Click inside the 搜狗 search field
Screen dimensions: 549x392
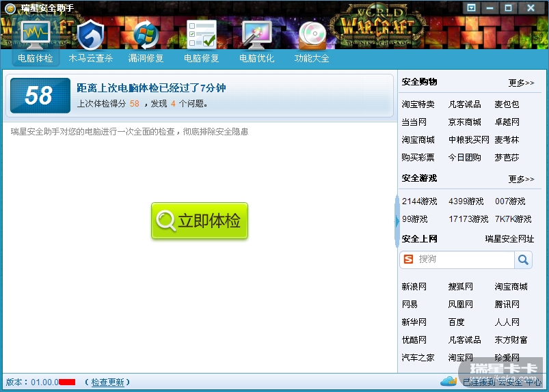pos(464,260)
